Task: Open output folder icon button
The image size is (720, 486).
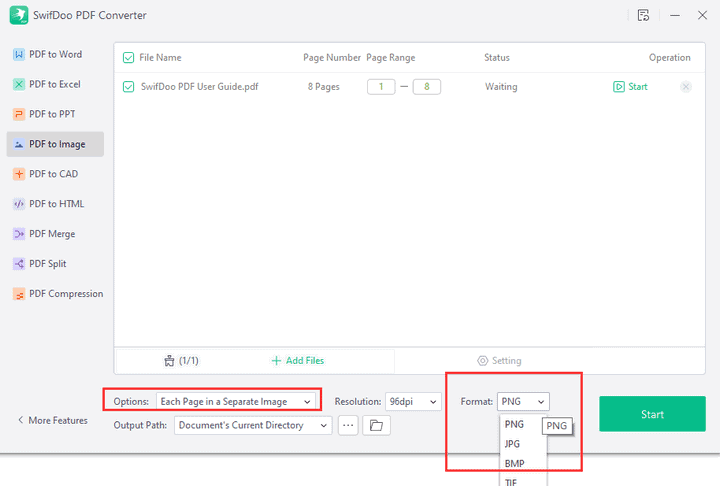Action: tap(377, 425)
